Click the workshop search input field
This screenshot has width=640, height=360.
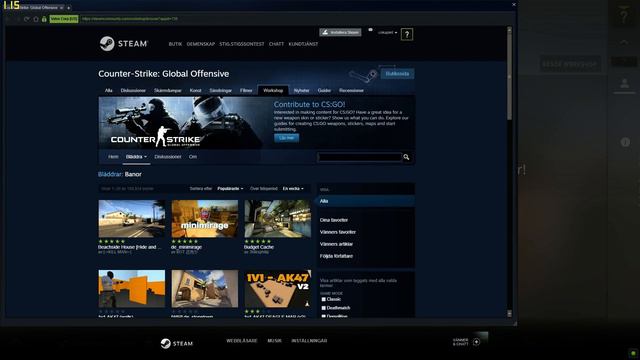coord(360,157)
